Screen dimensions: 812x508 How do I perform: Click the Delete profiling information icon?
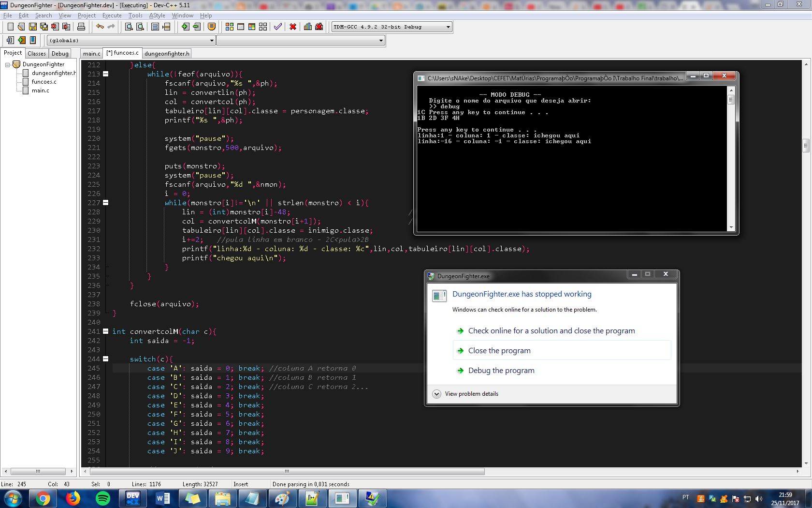click(x=319, y=27)
